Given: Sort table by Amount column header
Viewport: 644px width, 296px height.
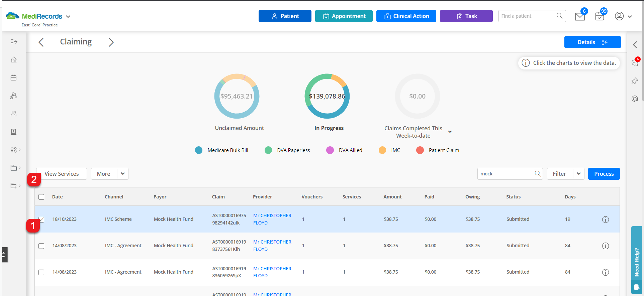Looking at the screenshot, I should [393, 197].
